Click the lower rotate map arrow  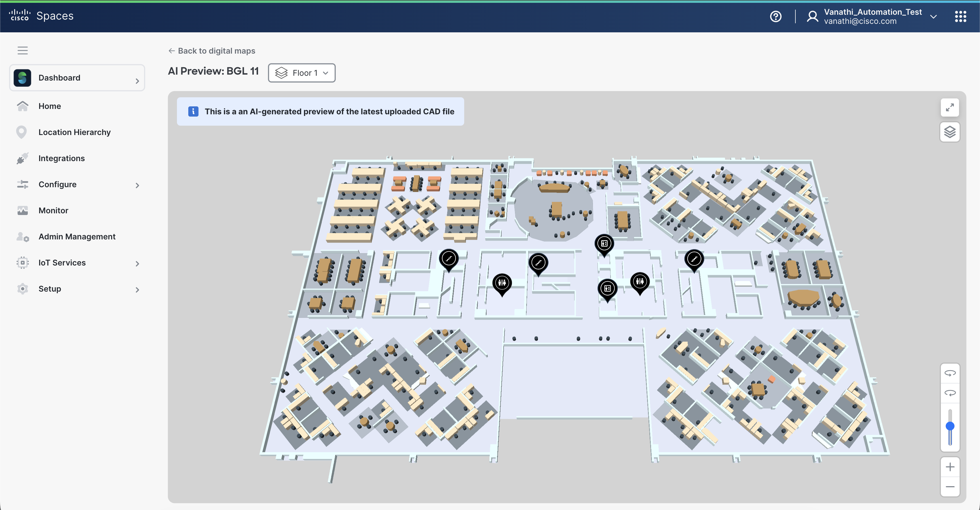[x=950, y=393]
